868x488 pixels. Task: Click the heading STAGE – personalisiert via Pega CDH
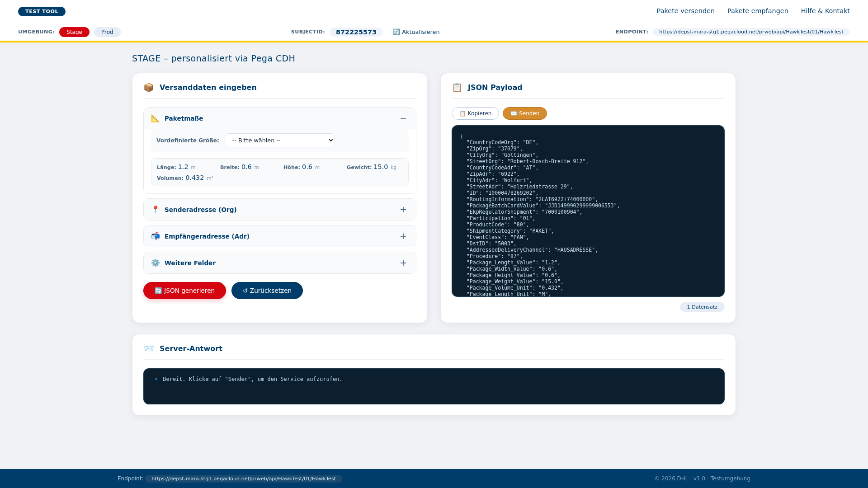[x=213, y=58]
